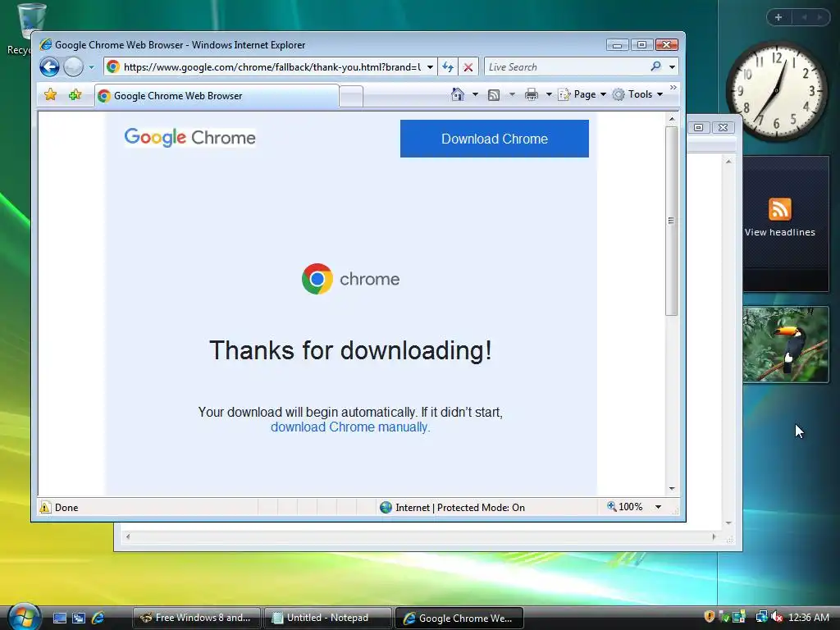Click background window's horizontal scroll right arrow

[714, 536]
